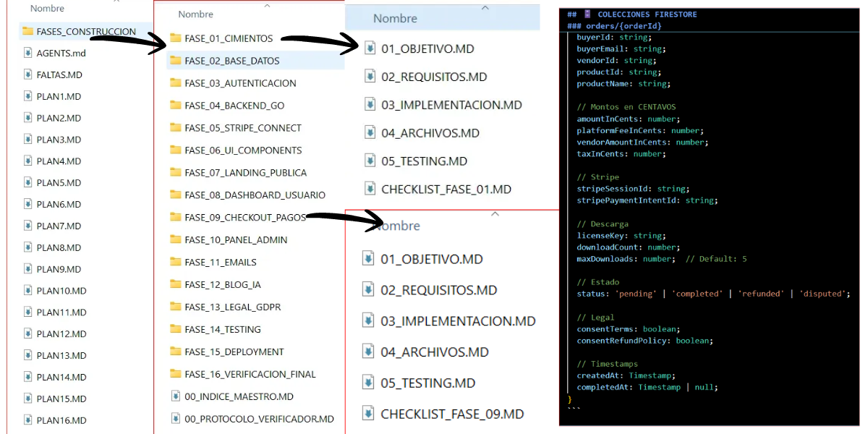868x434 pixels.
Task: Select the PLAN11.MD file name
Action: pos(61,312)
